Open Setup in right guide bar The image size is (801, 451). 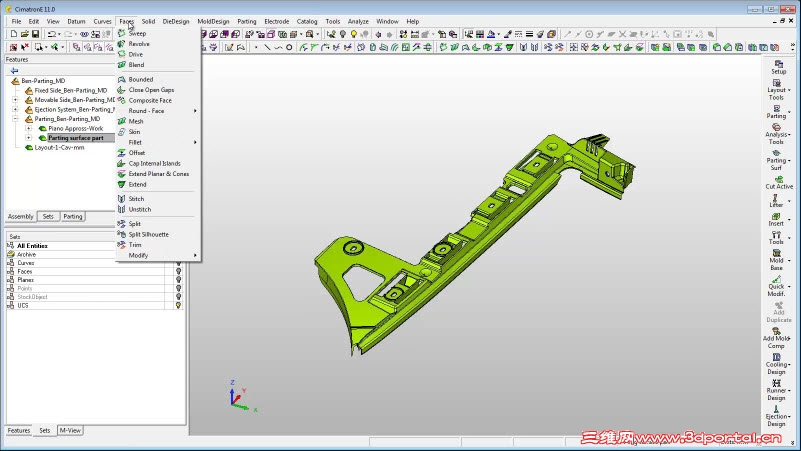779,67
